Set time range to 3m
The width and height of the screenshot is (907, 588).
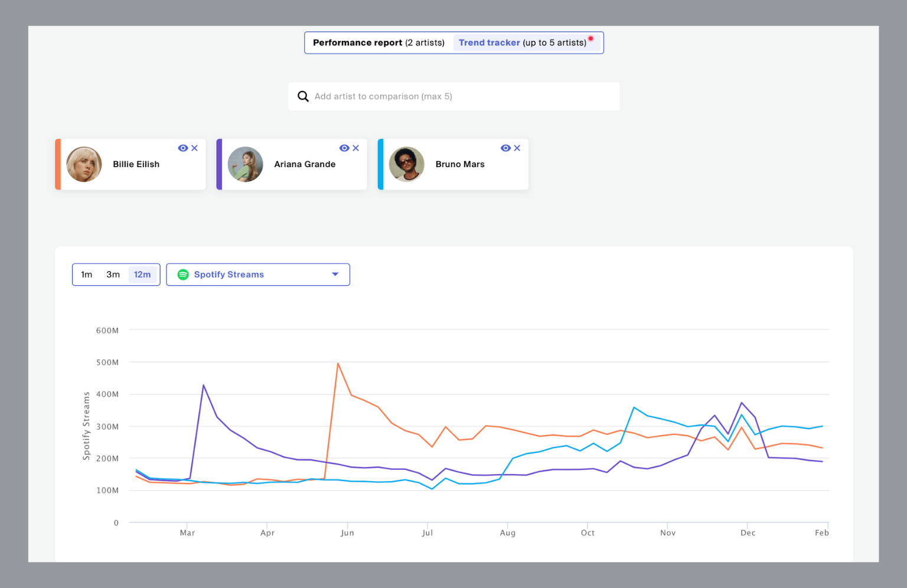[x=113, y=275]
